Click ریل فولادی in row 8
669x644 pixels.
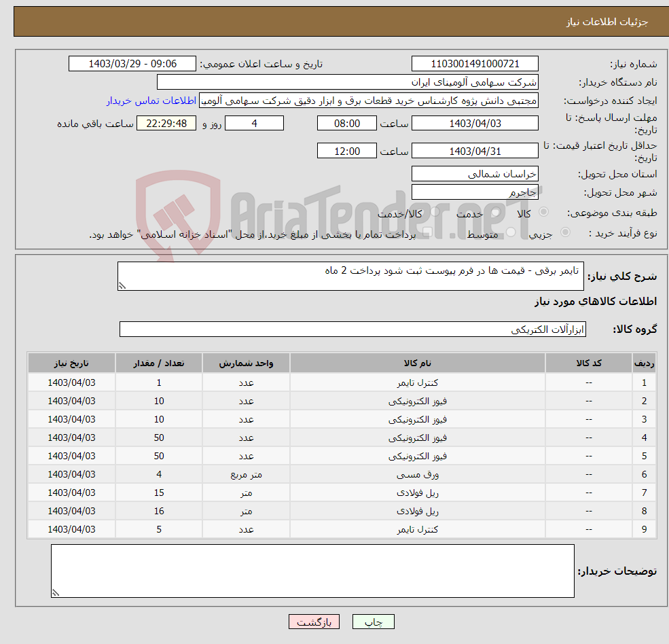[x=417, y=512]
